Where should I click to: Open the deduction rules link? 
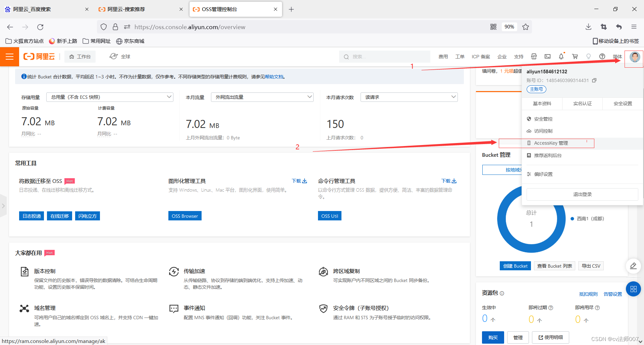click(588, 294)
